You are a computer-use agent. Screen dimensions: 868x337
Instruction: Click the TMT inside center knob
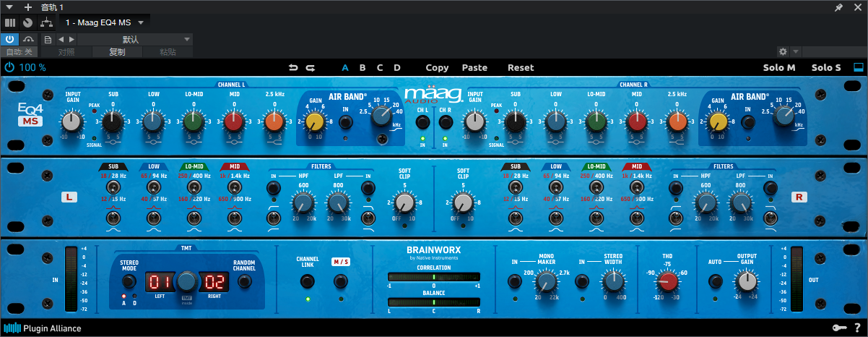coord(187,281)
